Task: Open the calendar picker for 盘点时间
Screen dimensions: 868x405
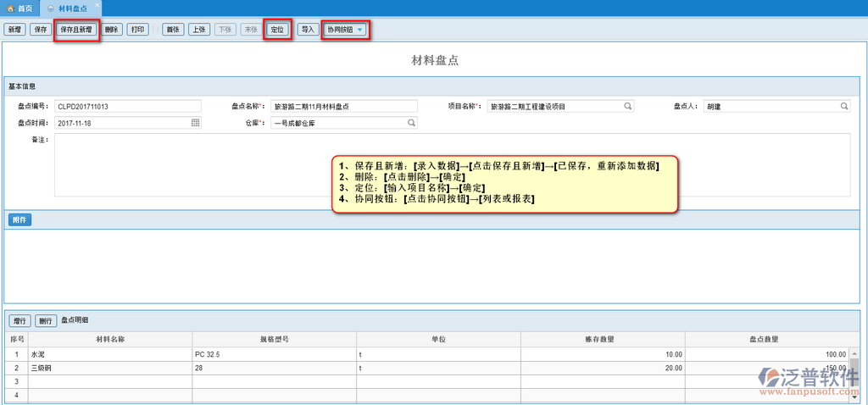Action: coord(195,123)
